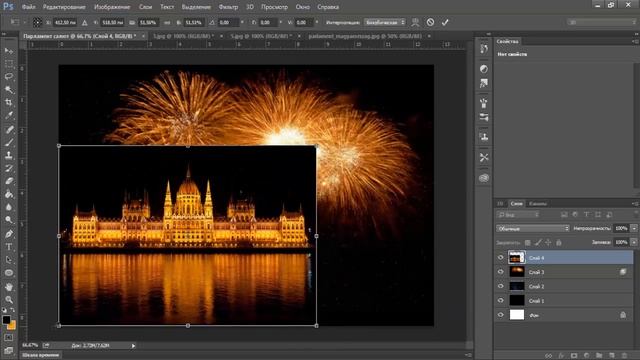640x360 pixels.
Task: Select the Zoom tool in toolbox
Action: coord(9,300)
